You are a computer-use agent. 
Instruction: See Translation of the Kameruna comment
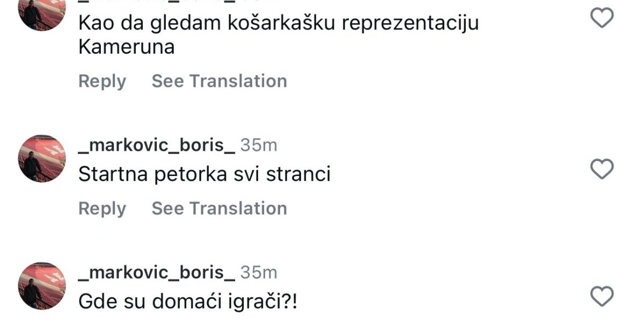(x=219, y=81)
